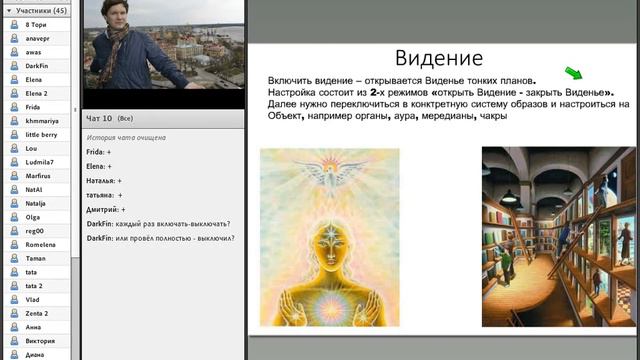Click the user icon beside khmmariya
Image resolution: width=640 pixels, height=360 pixels.
(x=14, y=121)
